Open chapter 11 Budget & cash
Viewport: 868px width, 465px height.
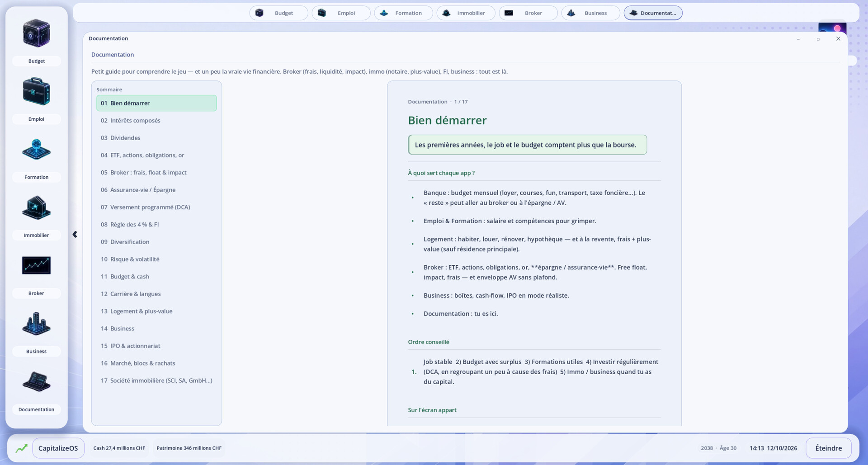[156, 277]
